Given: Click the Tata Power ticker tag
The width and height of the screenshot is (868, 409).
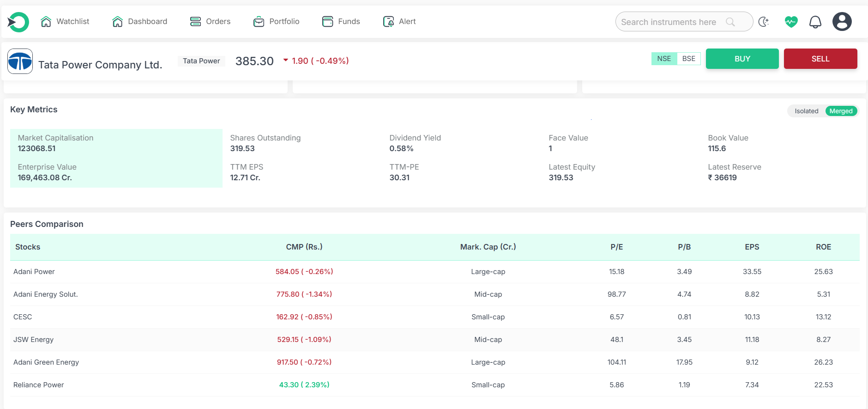Looking at the screenshot, I should [201, 61].
